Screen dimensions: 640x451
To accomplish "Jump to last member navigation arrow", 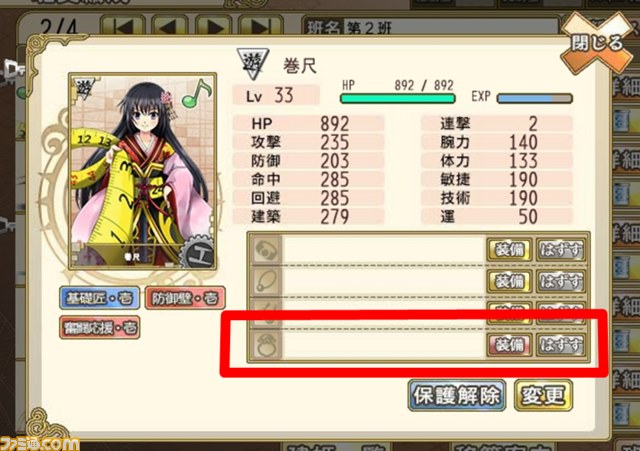I will (260, 26).
